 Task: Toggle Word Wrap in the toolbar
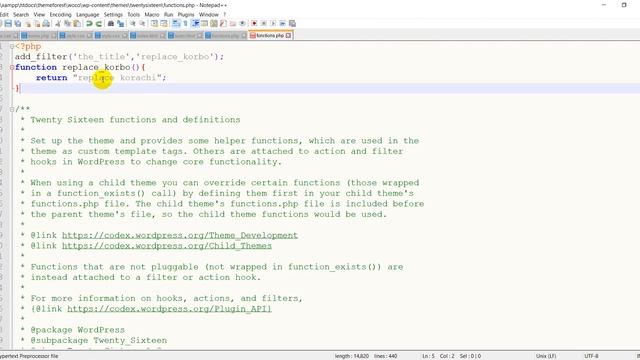175,24
